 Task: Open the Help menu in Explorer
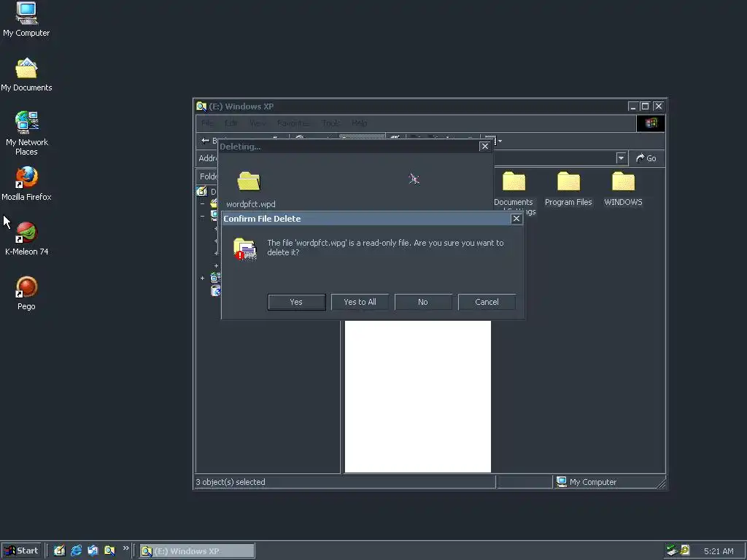click(359, 123)
